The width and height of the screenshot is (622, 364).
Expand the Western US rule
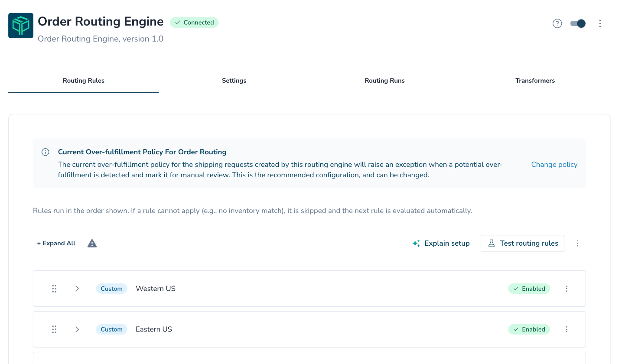pos(77,289)
